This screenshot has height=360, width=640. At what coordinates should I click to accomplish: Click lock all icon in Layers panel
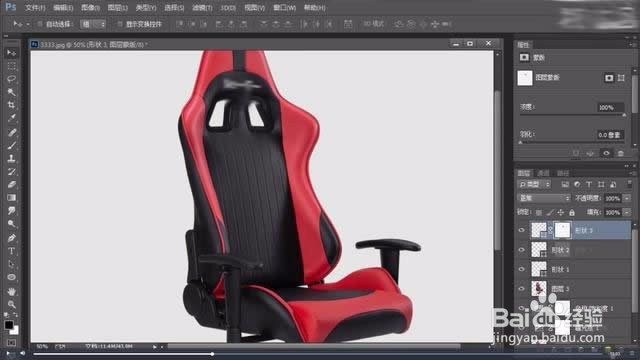572,212
